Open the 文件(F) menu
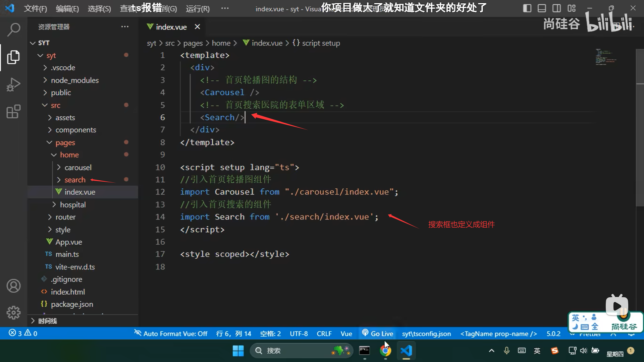Image resolution: width=644 pixels, height=362 pixels. [35, 9]
